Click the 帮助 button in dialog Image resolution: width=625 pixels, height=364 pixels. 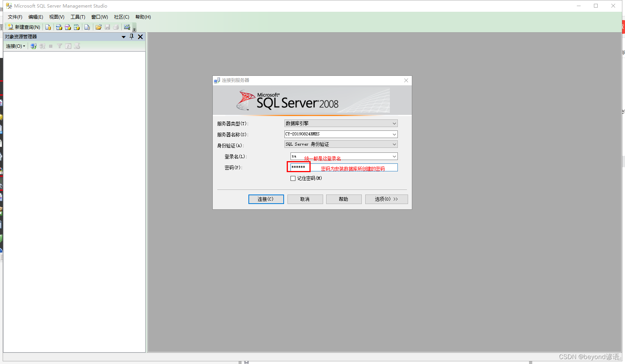(x=344, y=199)
